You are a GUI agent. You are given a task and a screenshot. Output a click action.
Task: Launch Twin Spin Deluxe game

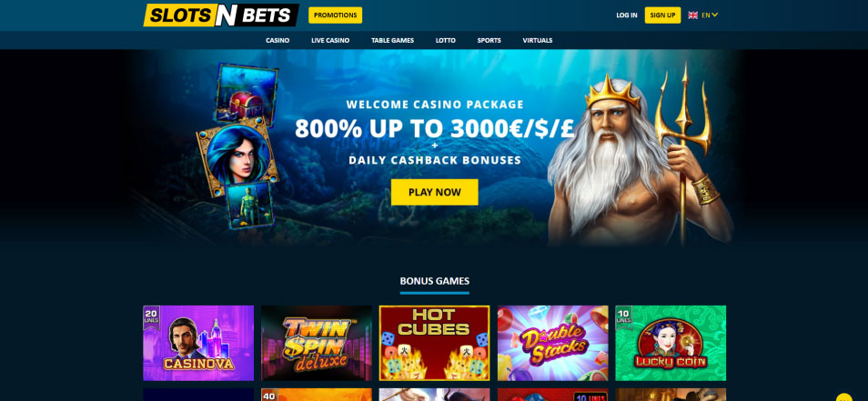click(x=316, y=343)
